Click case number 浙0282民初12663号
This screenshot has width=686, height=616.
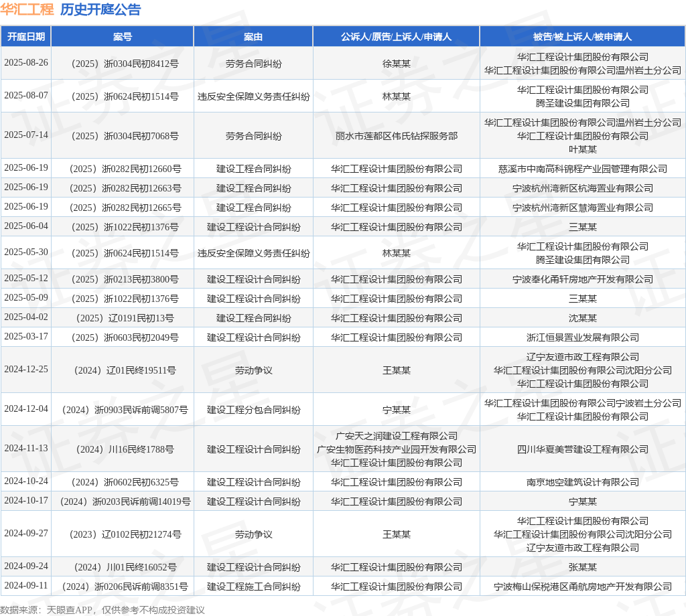(x=125, y=188)
